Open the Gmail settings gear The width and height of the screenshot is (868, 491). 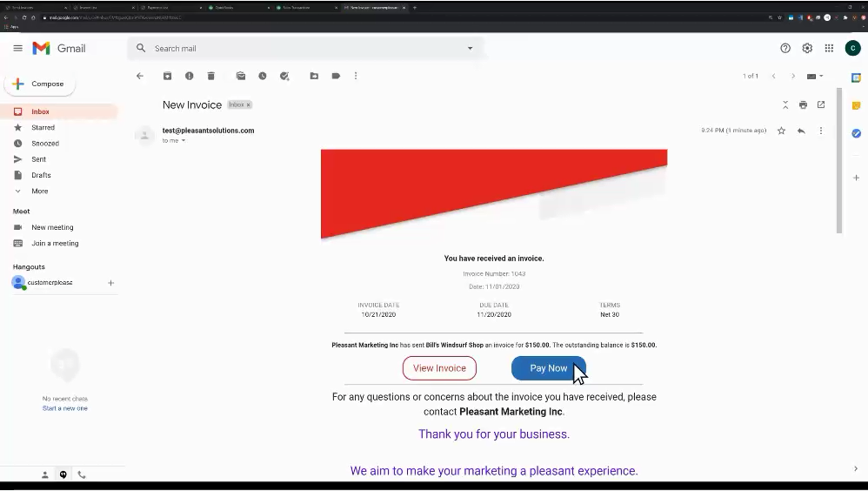[x=807, y=49]
